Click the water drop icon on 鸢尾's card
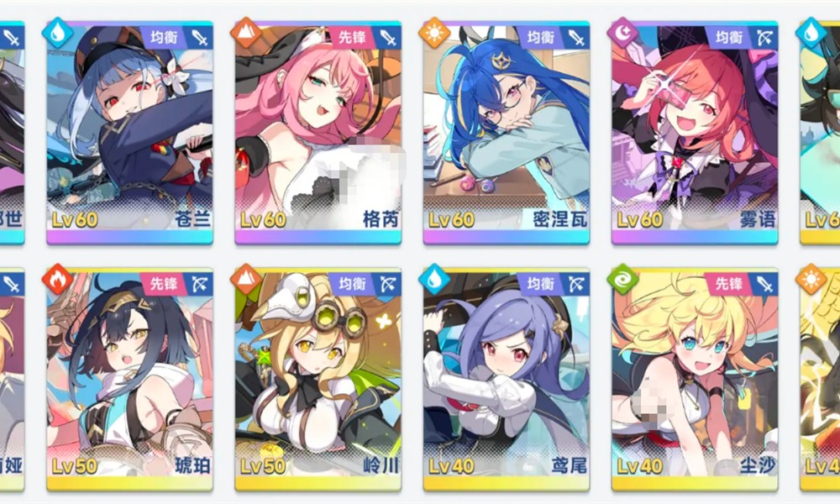The image size is (840, 504). click(434, 279)
